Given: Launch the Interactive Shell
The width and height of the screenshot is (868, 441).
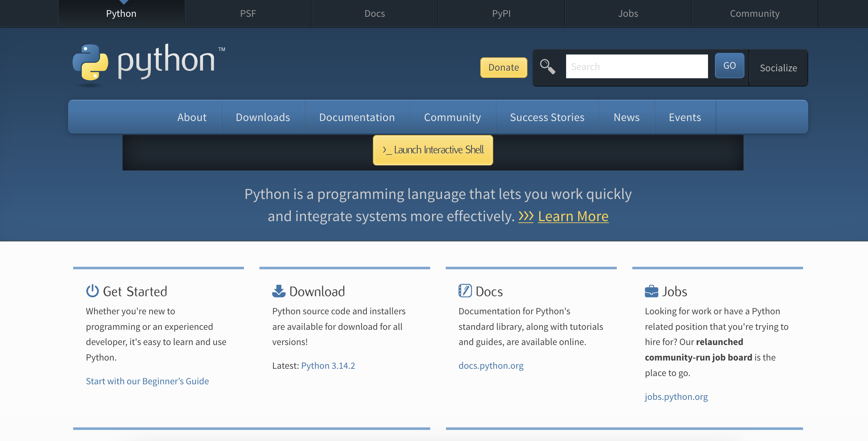Looking at the screenshot, I should 433,150.
